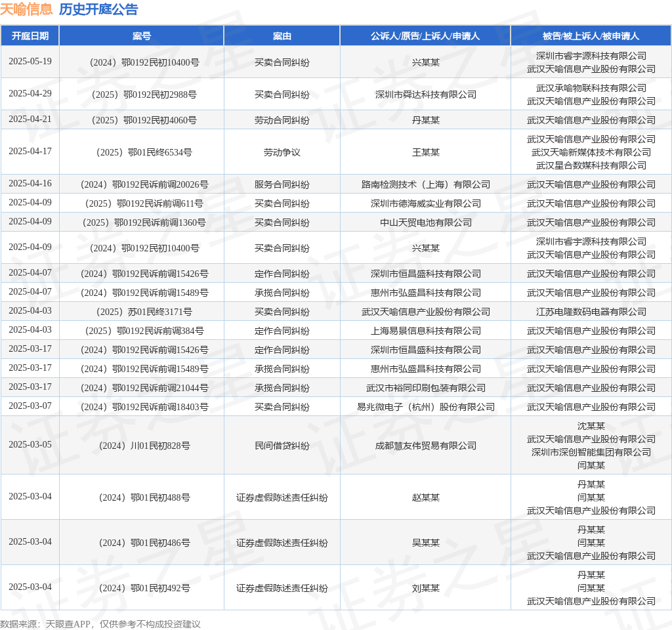
Task: Click date cell 2025-04-17
Action: (30, 152)
